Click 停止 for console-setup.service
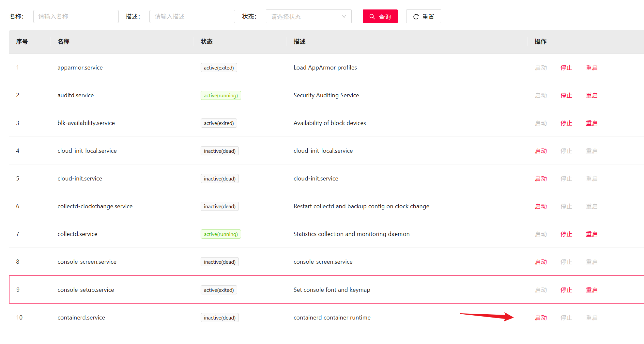The image size is (644, 344). pyautogui.click(x=566, y=290)
